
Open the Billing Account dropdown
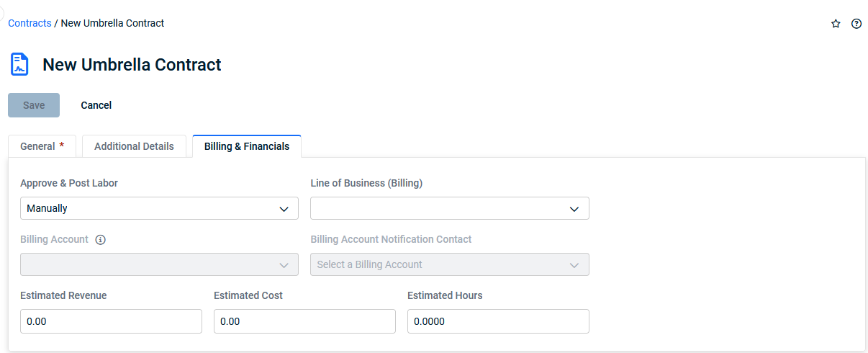pos(159,264)
